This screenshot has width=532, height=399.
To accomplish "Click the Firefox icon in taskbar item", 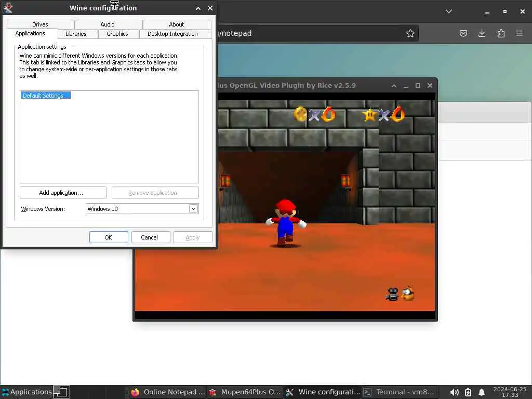I will [135, 392].
